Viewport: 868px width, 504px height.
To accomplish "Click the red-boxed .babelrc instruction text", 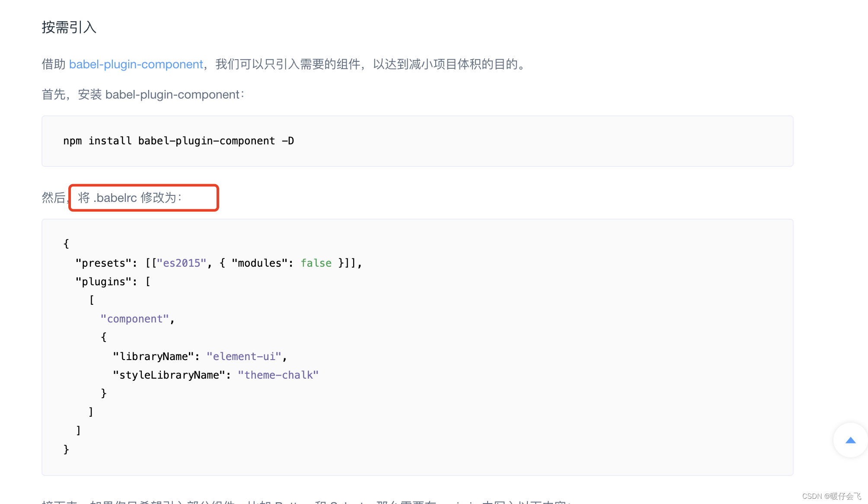I will (x=130, y=198).
